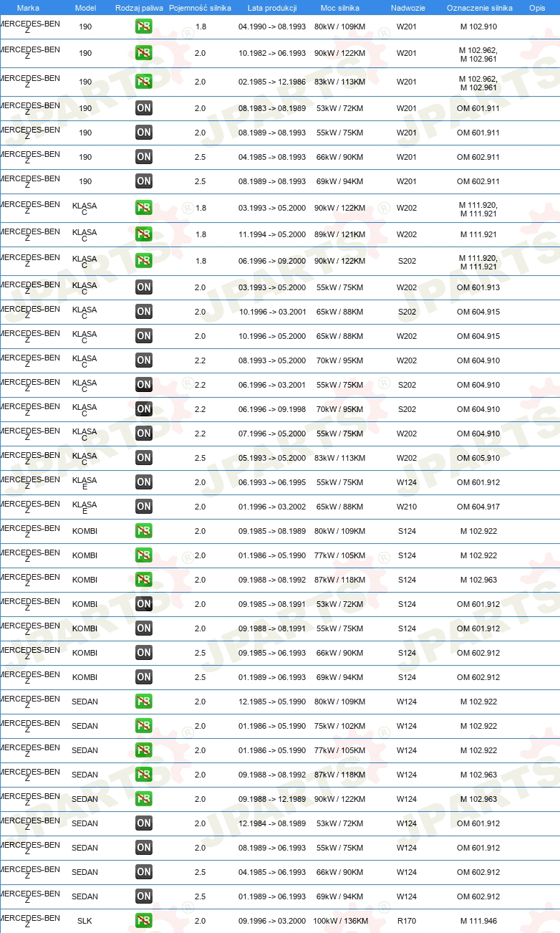Click the OM 604.917 engine code cell
560x933 pixels.
pos(478,507)
